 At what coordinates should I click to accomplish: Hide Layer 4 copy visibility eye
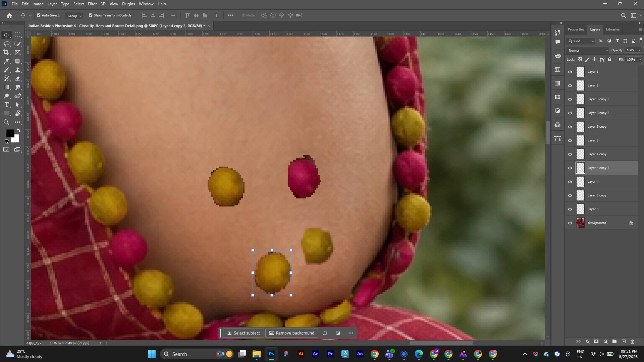tap(570, 155)
